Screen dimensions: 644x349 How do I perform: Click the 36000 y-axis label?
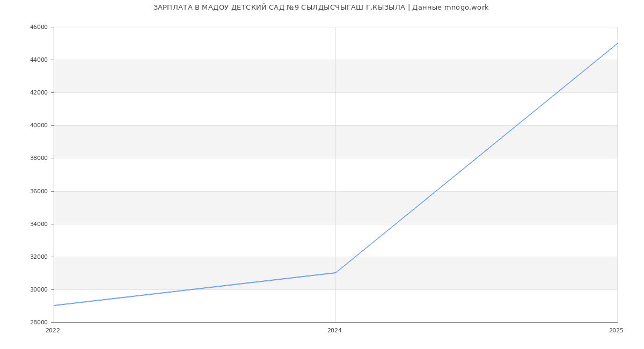[39, 192]
